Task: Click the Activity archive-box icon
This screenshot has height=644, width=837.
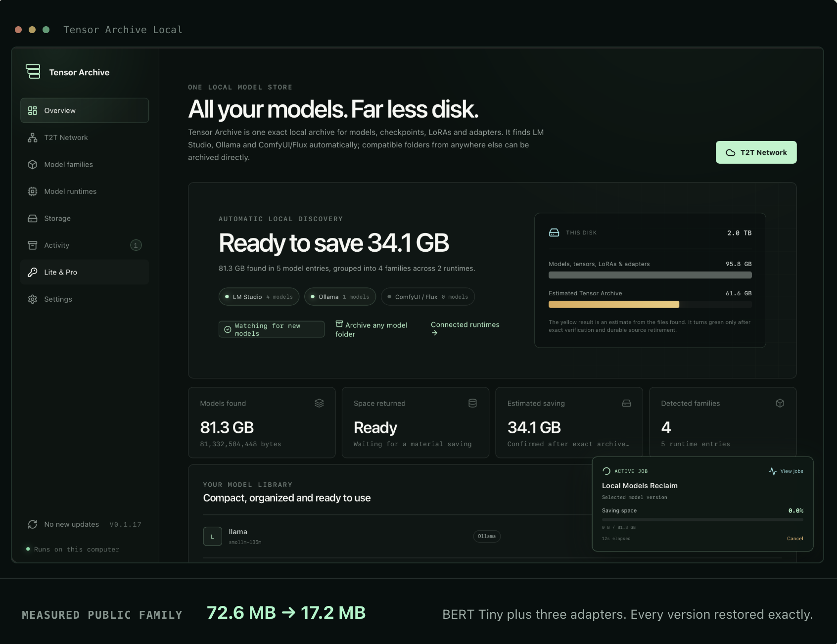Action: pyautogui.click(x=33, y=245)
